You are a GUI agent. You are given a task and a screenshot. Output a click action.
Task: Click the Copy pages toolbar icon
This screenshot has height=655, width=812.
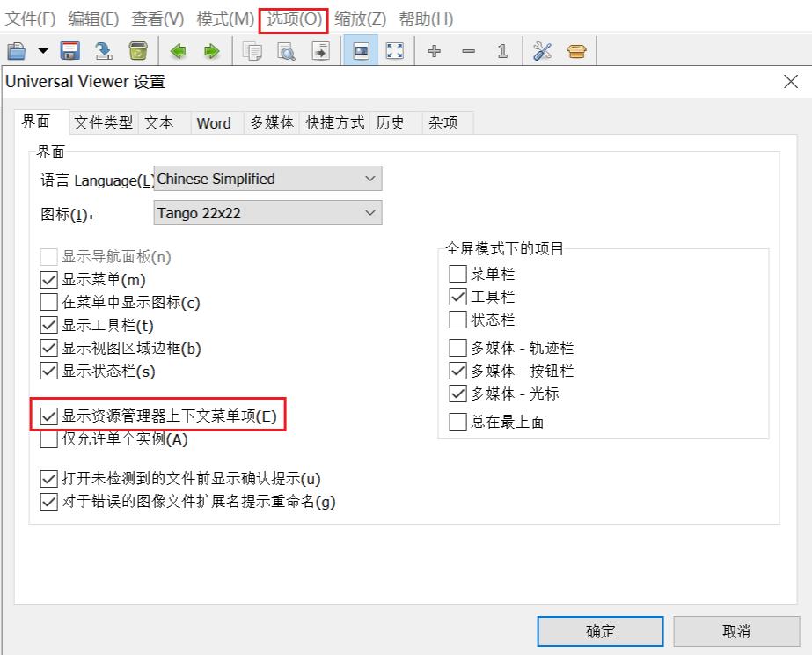point(252,51)
